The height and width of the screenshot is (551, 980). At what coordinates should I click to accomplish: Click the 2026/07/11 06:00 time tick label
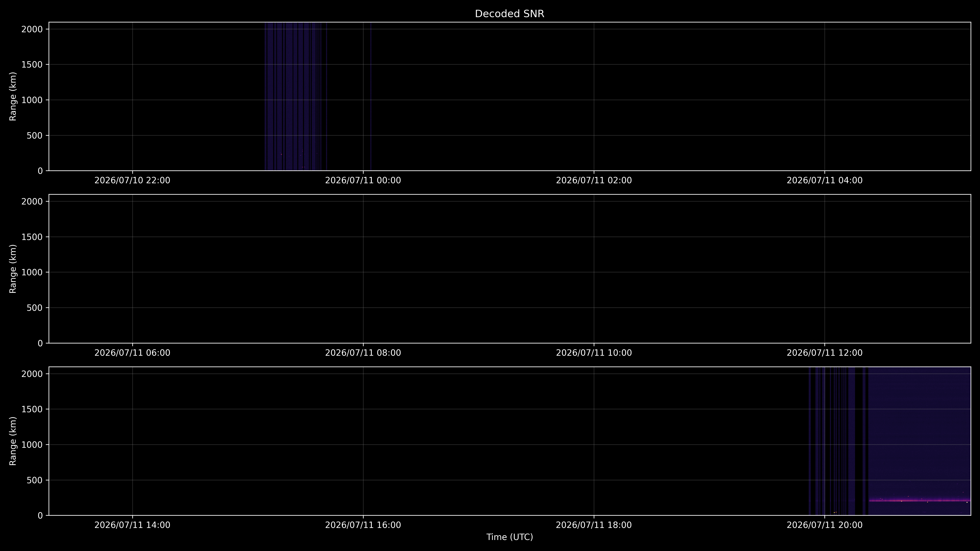pyautogui.click(x=132, y=353)
